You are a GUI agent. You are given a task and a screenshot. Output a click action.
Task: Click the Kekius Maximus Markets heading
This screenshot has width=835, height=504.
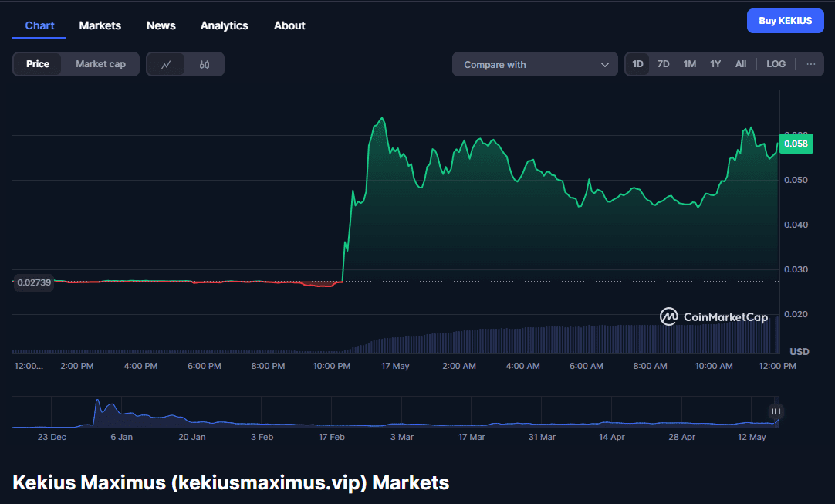231,482
